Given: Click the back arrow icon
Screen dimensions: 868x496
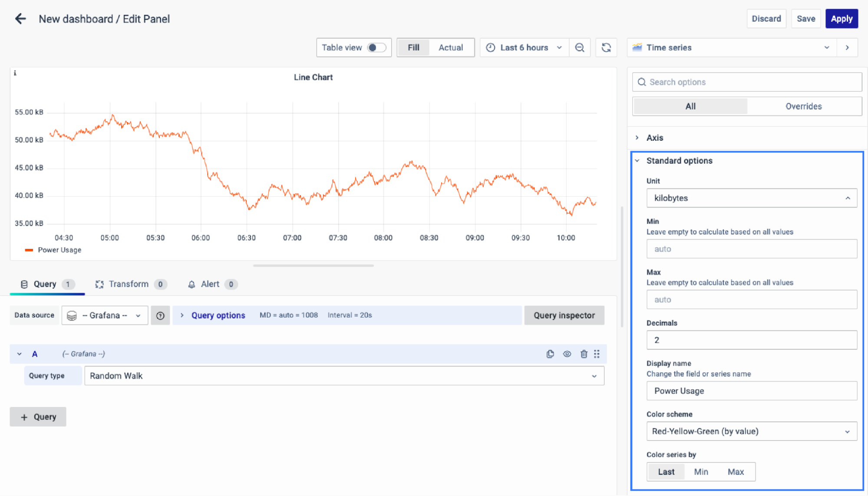Looking at the screenshot, I should [x=20, y=19].
